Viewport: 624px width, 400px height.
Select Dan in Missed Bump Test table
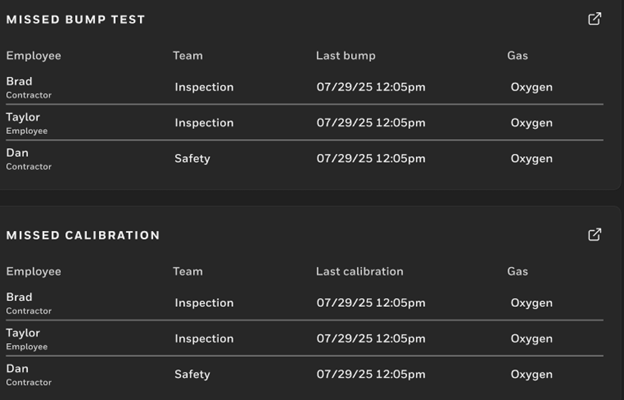(17, 153)
